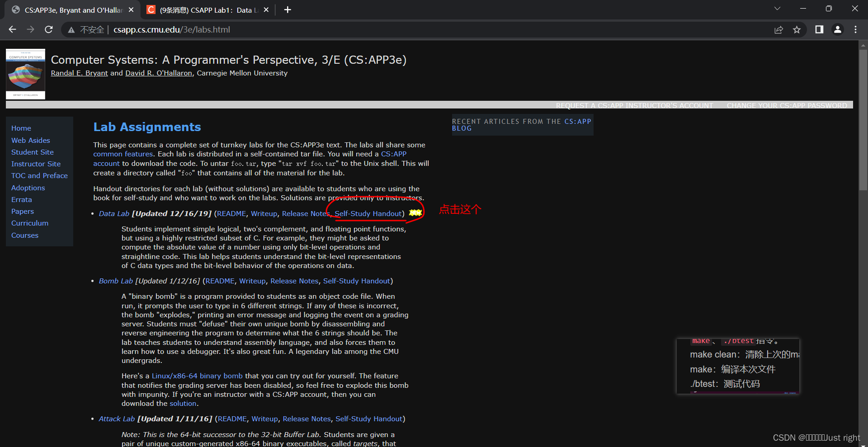Viewport: 868px width, 447px height.
Task: Open Instructor Site in sidebar
Action: [36, 164]
